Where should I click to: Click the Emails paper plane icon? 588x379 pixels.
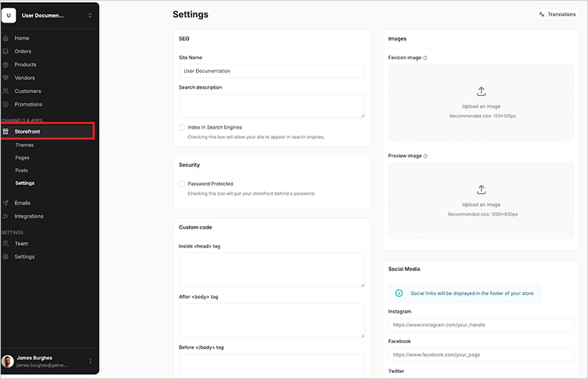click(6, 203)
